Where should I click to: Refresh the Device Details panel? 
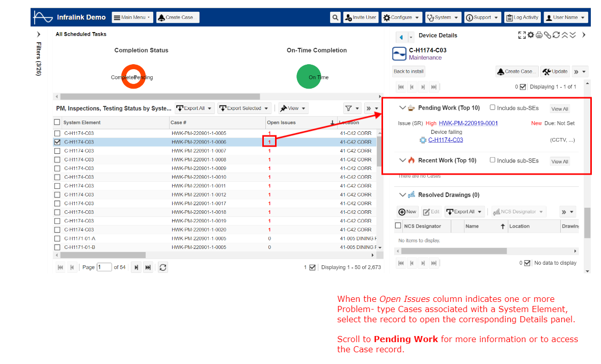click(x=556, y=35)
